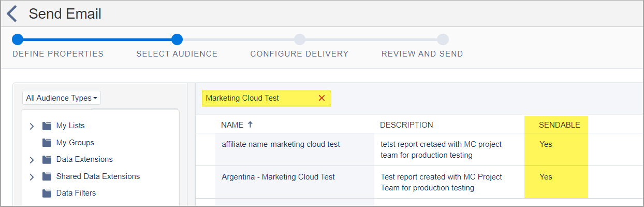Go back using the left arrow icon

click(12, 14)
